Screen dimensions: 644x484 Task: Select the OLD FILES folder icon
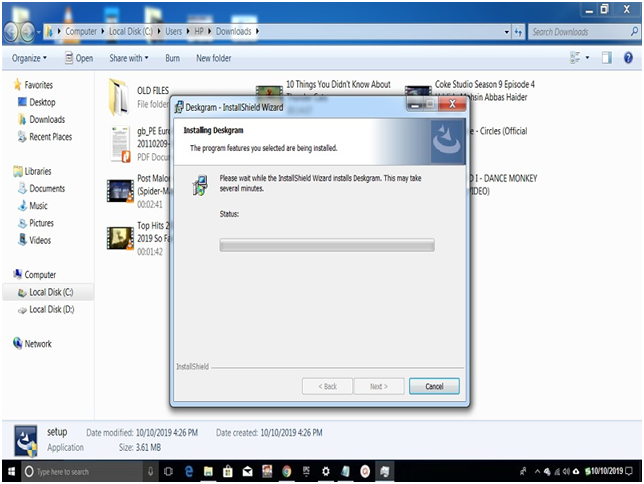tap(118, 97)
